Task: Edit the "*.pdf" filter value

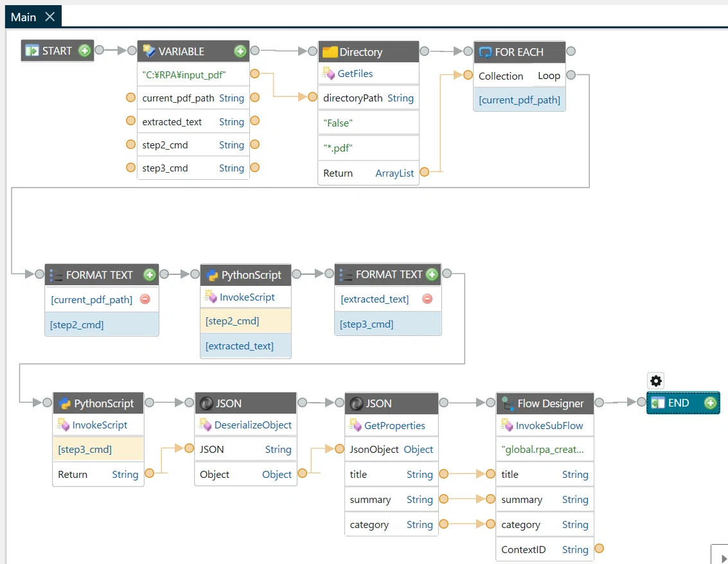Action: coord(368,148)
